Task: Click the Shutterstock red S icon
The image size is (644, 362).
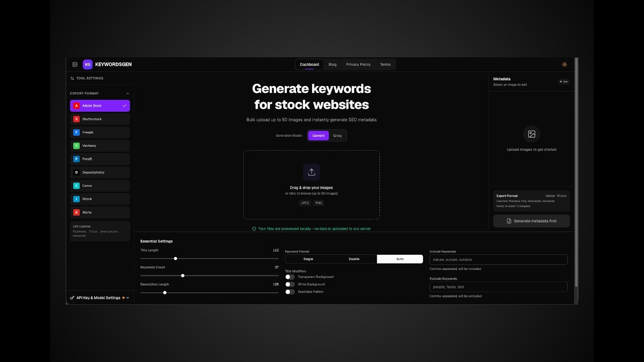Action: tap(76, 119)
